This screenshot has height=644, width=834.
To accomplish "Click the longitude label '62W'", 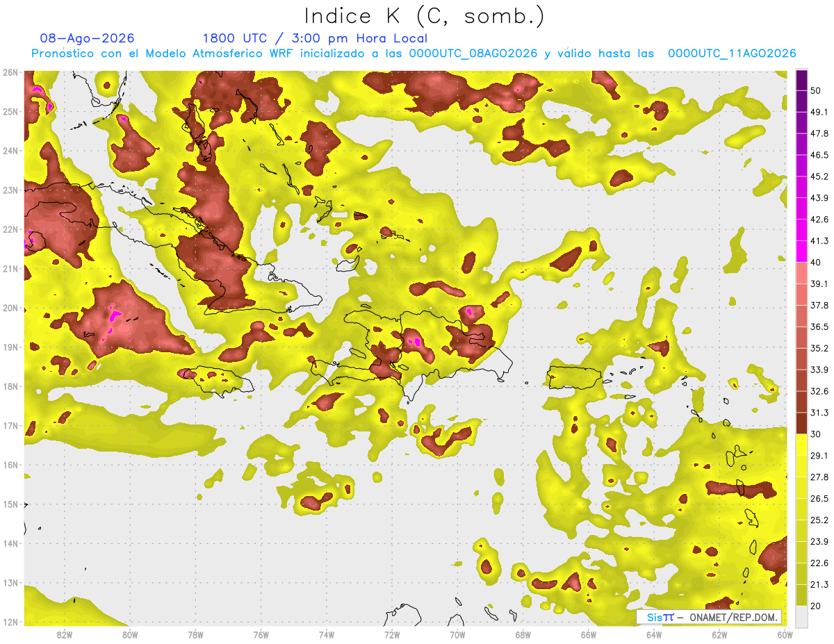I will click(719, 634).
